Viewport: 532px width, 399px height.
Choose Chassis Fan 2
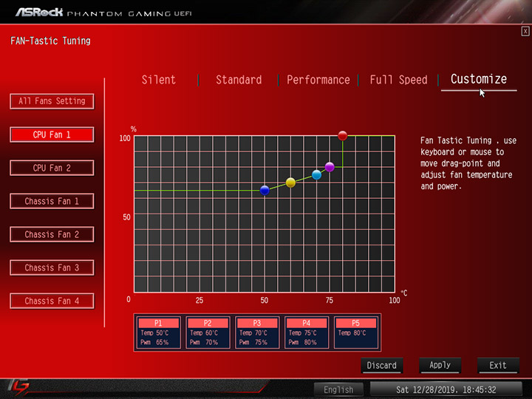tap(52, 234)
